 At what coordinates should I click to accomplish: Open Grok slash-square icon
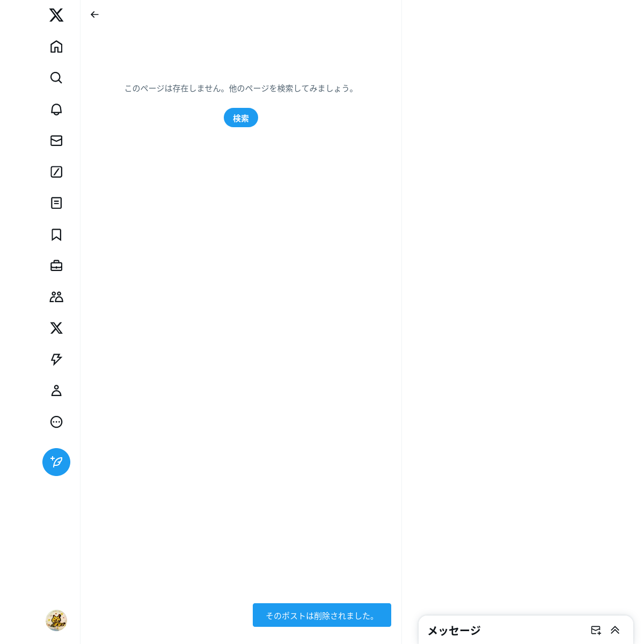(56, 172)
